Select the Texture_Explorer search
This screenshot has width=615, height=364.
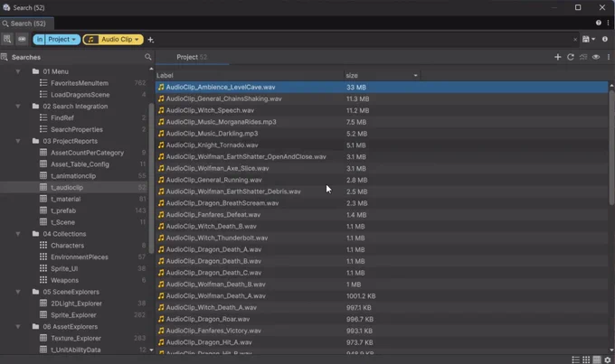coord(74,339)
